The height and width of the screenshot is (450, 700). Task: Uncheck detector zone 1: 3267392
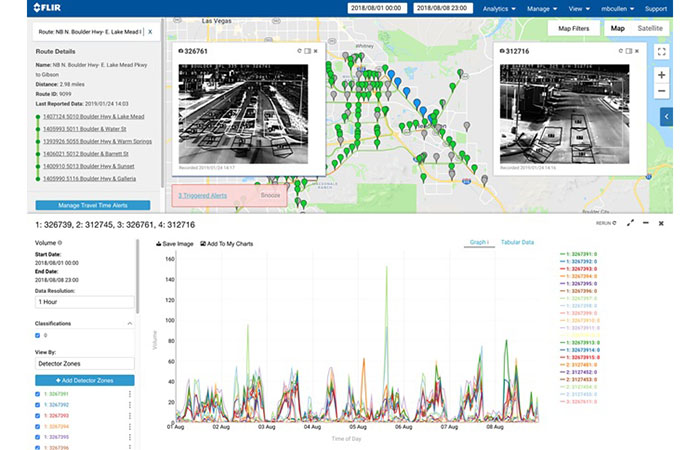pos(38,405)
